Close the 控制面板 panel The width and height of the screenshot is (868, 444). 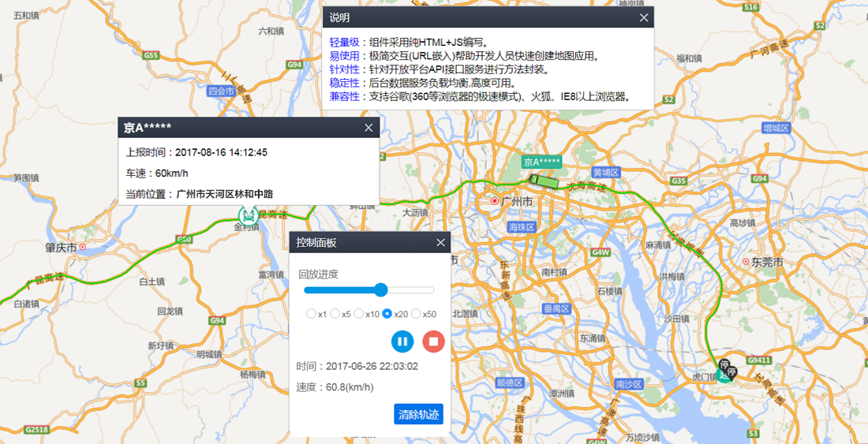(441, 243)
